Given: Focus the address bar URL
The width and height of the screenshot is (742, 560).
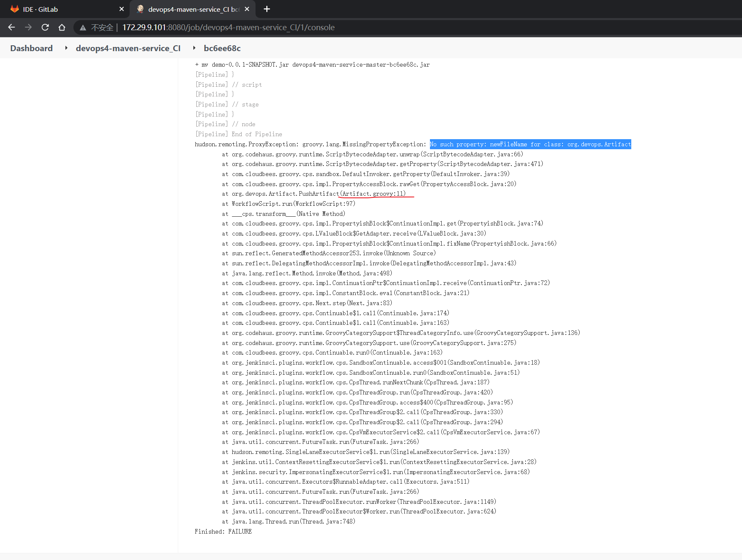Looking at the screenshot, I should coord(228,28).
